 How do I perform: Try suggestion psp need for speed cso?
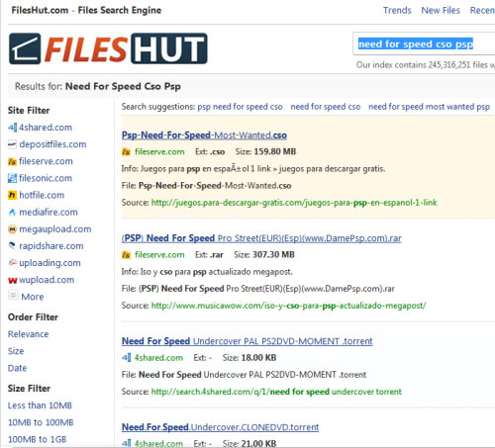pyautogui.click(x=240, y=107)
